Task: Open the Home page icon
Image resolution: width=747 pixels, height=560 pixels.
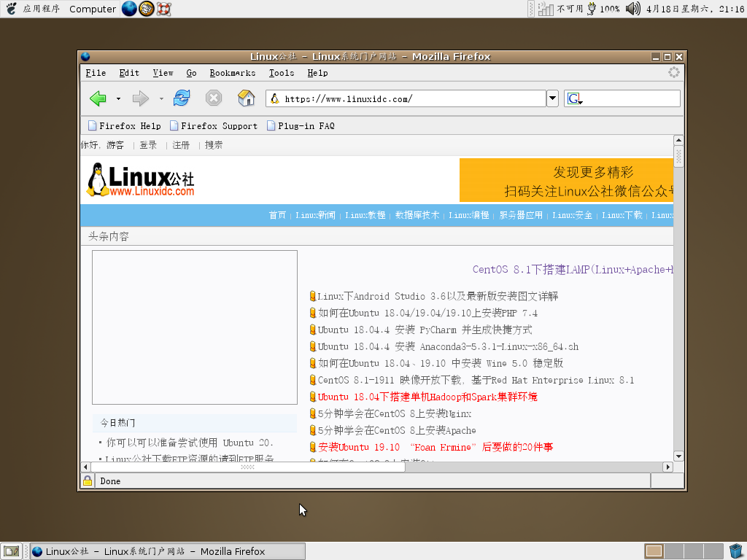Action: pyautogui.click(x=246, y=98)
